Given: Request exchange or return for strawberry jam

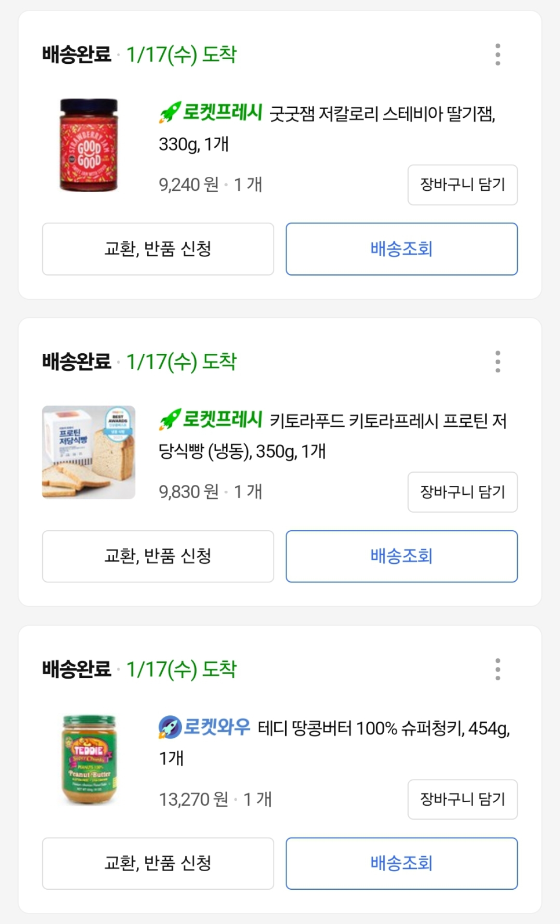Looking at the screenshot, I should pyautogui.click(x=158, y=249).
